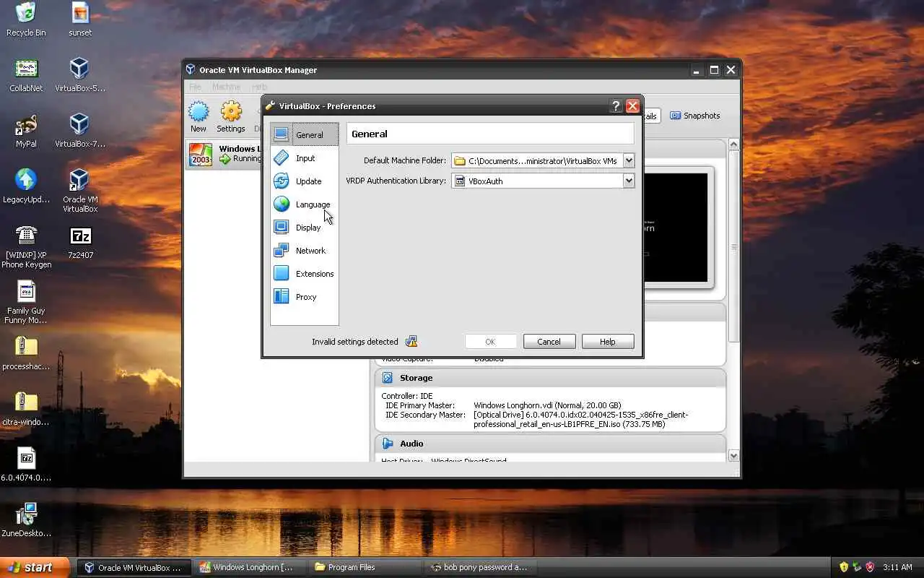Image resolution: width=924 pixels, height=578 pixels.
Task: Switch to bob pony password taskbar item
Action: 481,567
